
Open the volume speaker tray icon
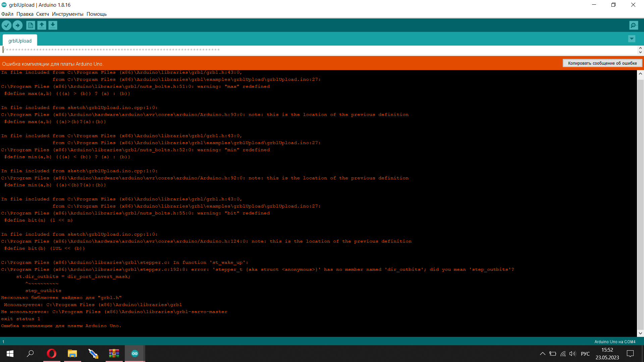[x=573, y=354]
